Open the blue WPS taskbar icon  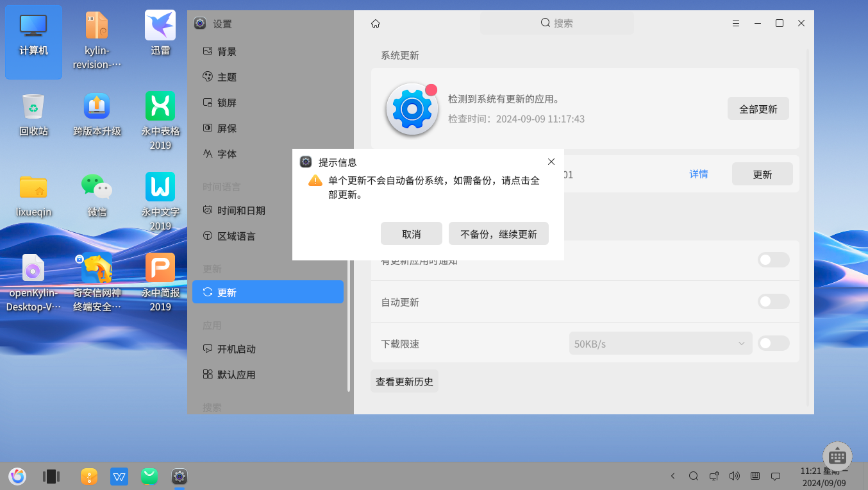(119, 476)
